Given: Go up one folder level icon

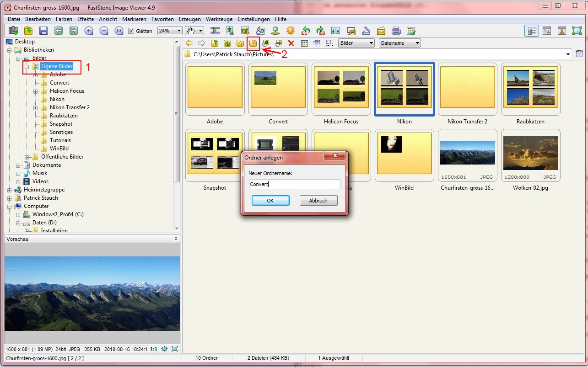Looking at the screenshot, I should click(215, 43).
